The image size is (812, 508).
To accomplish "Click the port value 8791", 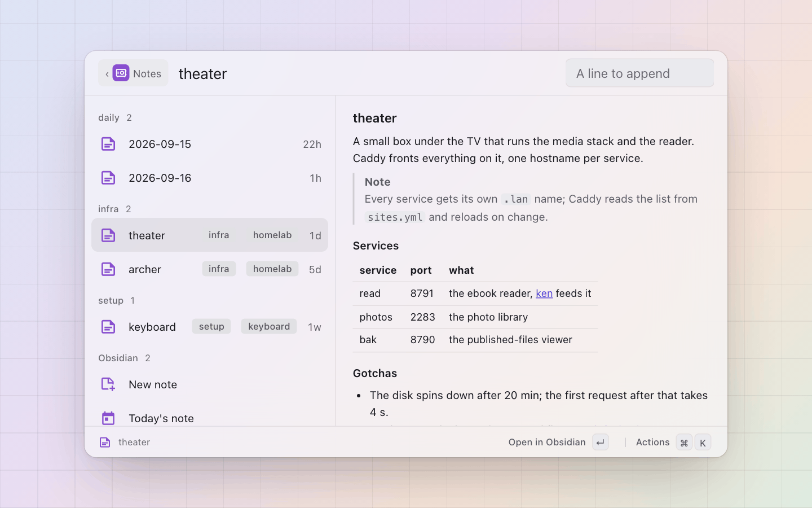I will click(x=422, y=294).
